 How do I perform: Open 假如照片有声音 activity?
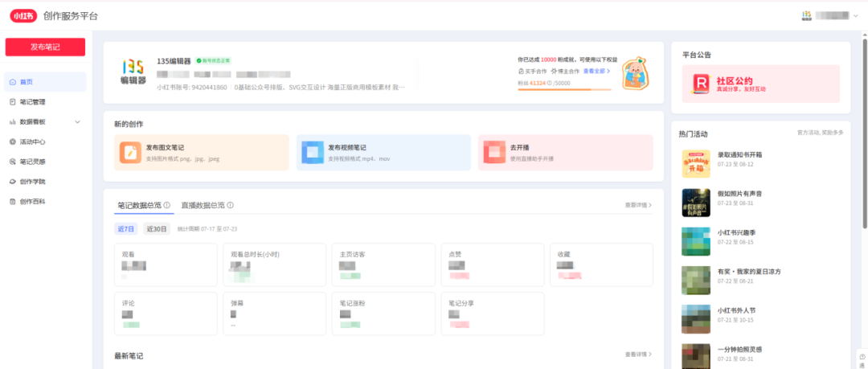click(x=739, y=194)
